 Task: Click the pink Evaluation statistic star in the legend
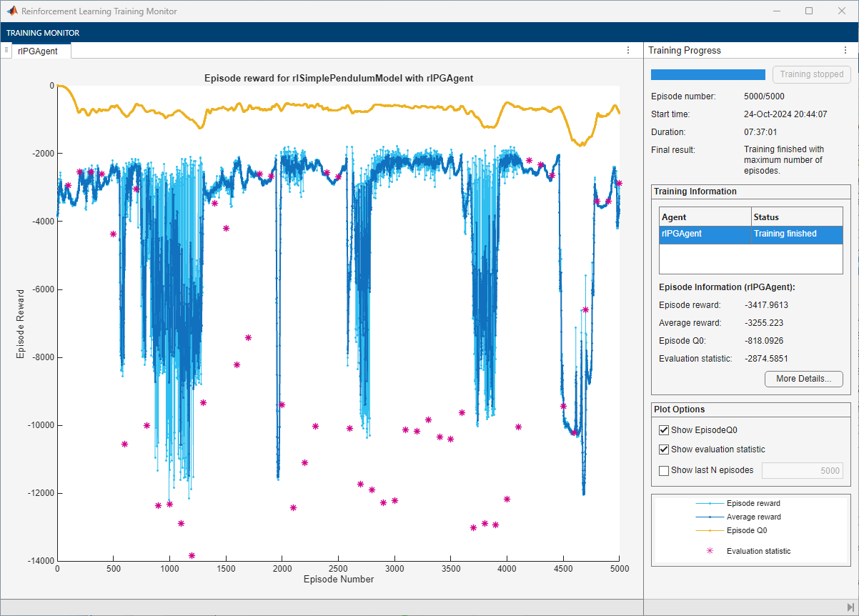point(710,551)
